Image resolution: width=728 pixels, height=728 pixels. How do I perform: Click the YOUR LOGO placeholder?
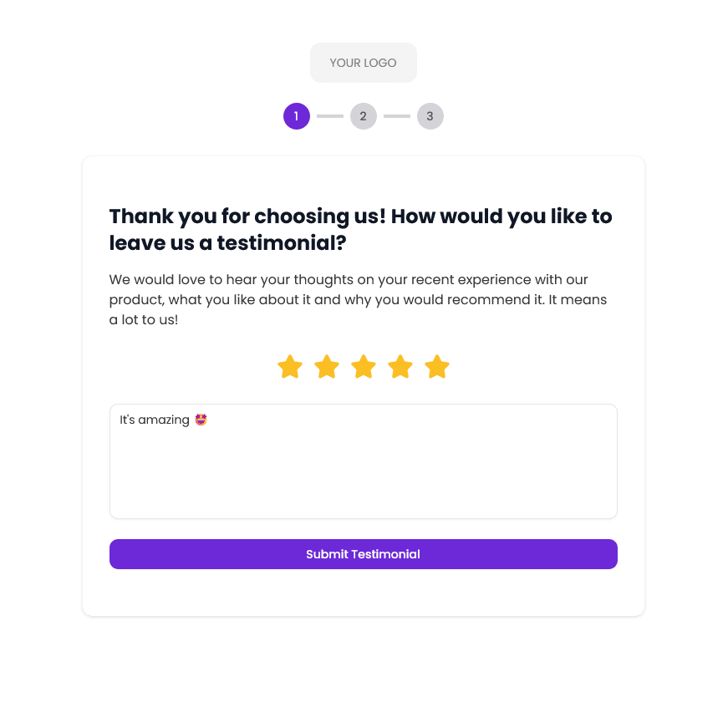click(364, 62)
